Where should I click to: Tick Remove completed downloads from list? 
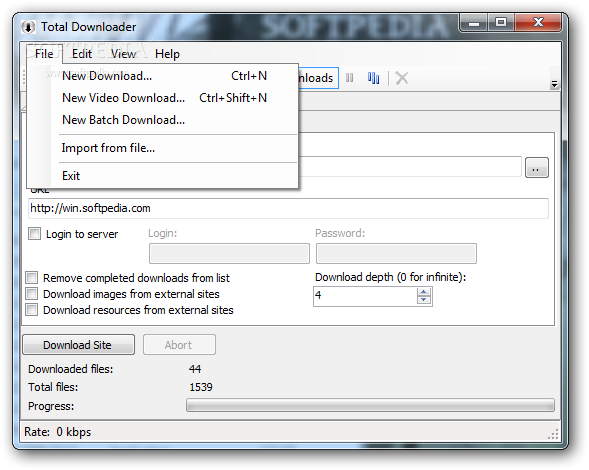[x=32, y=278]
